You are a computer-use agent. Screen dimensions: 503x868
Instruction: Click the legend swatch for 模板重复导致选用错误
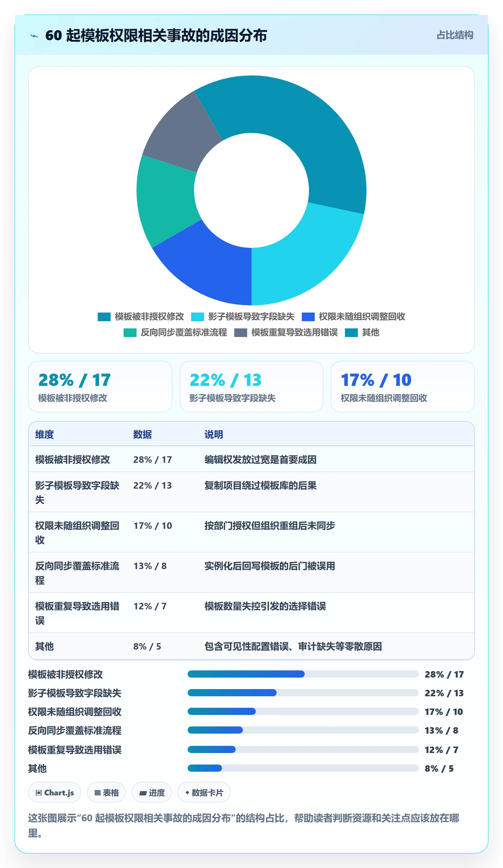241,333
